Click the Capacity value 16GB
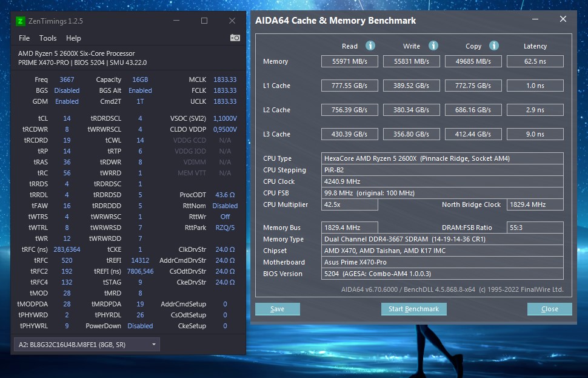 tap(140, 79)
